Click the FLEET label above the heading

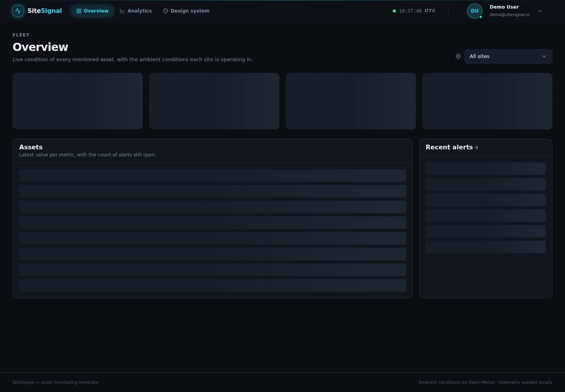tap(21, 35)
